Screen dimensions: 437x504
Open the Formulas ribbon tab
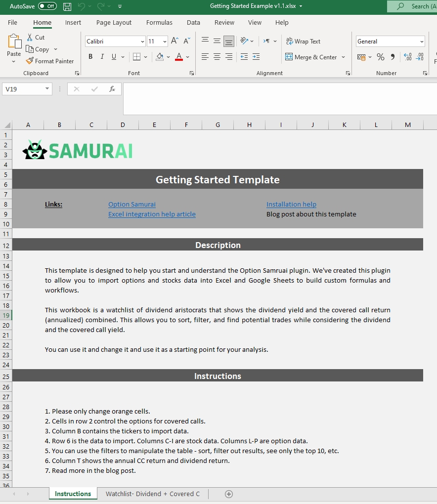(x=159, y=23)
